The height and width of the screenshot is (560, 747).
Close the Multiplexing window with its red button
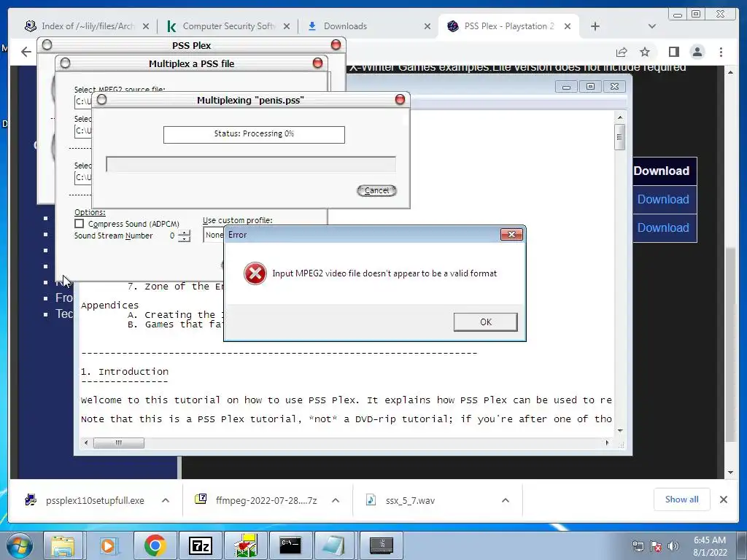tap(400, 99)
